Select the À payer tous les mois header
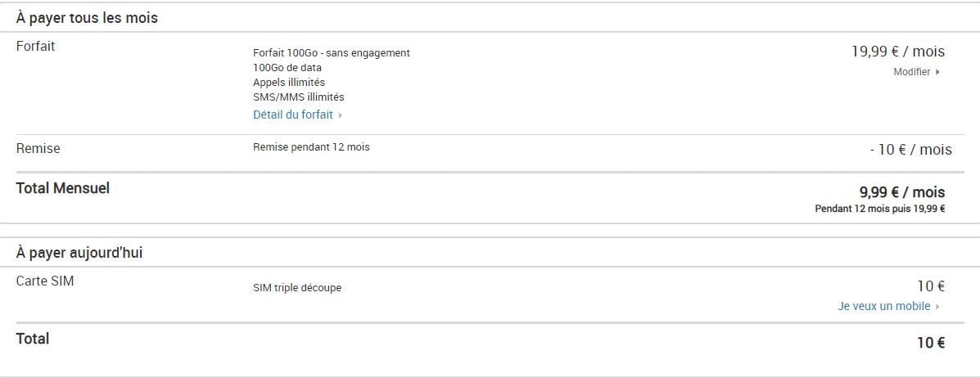The image size is (980, 378). tap(87, 18)
